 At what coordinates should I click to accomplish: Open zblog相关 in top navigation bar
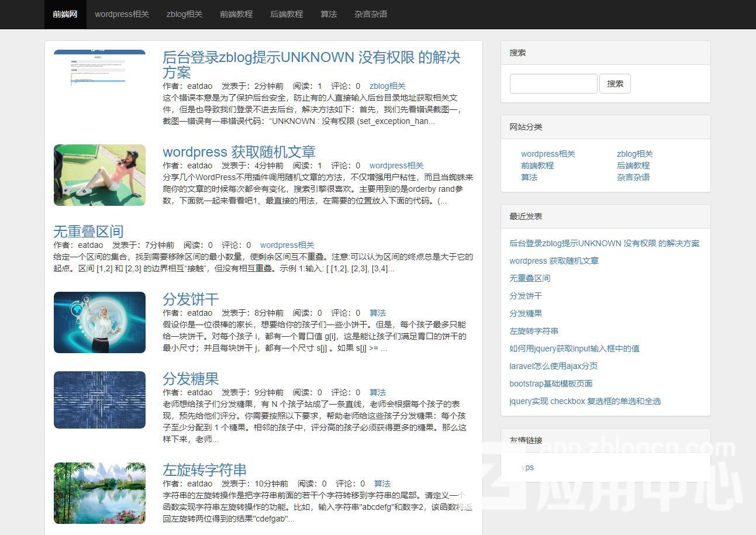pyautogui.click(x=184, y=14)
